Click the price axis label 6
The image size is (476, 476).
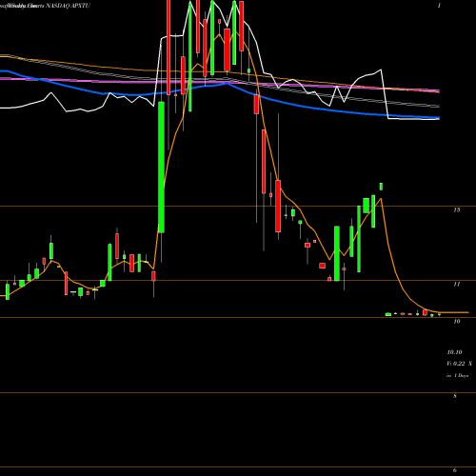coord(455,470)
